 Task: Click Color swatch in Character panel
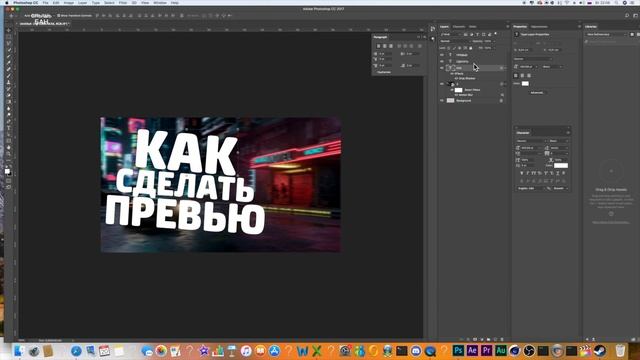561,166
